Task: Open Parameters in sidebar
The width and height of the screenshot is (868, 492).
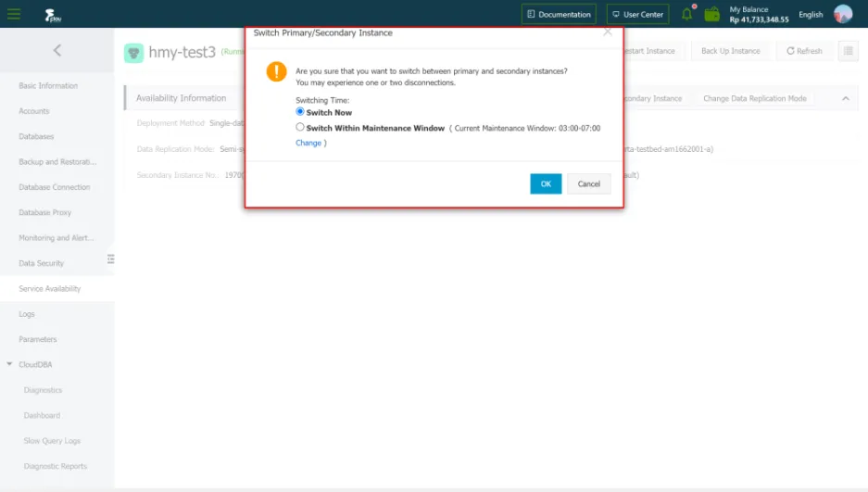Action: click(38, 339)
